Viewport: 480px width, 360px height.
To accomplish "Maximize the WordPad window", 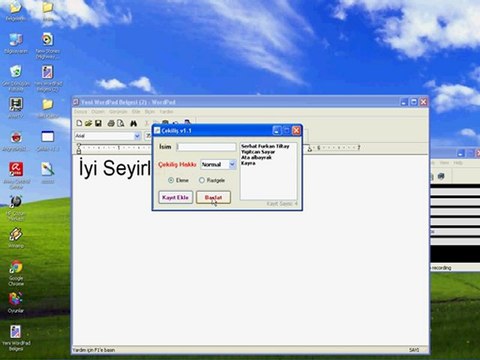I will 414,102.
